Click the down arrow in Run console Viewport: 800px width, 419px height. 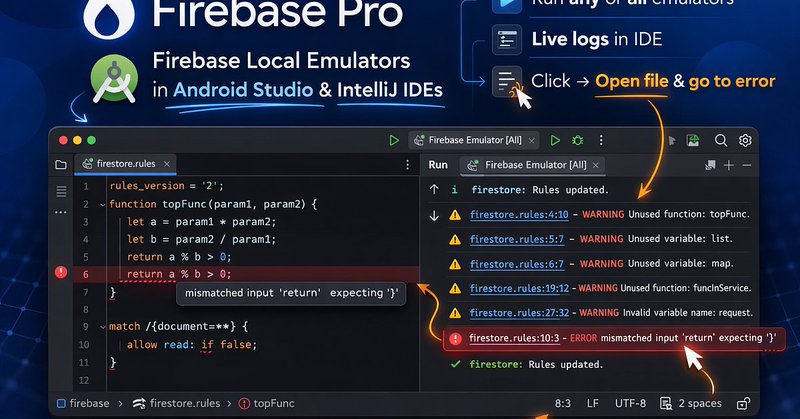[434, 215]
